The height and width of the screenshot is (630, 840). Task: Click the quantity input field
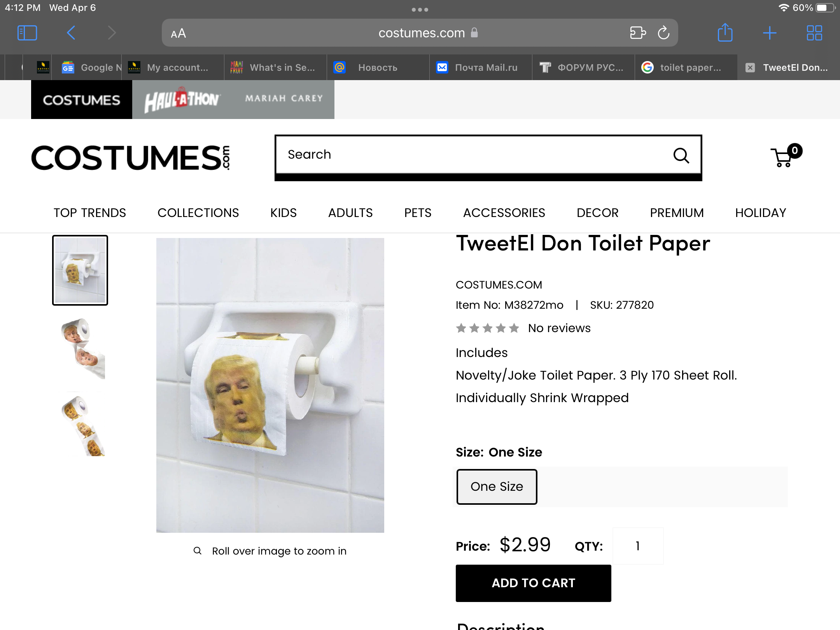point(638,546)
